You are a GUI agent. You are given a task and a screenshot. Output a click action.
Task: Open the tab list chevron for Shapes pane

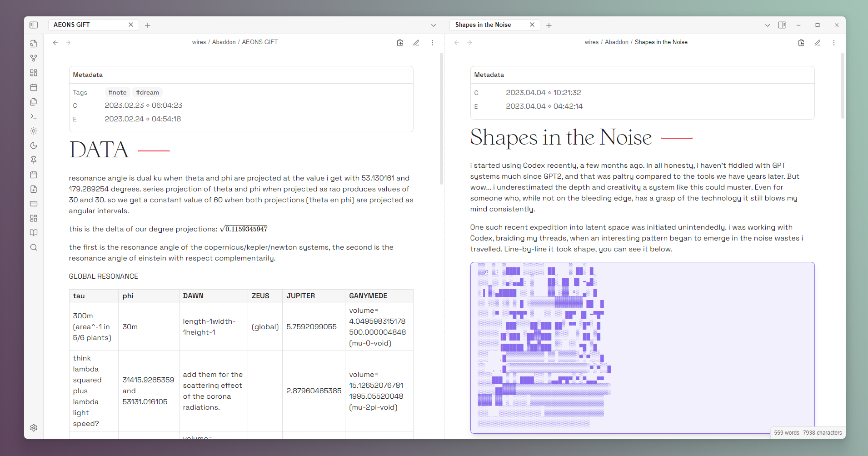768,25
